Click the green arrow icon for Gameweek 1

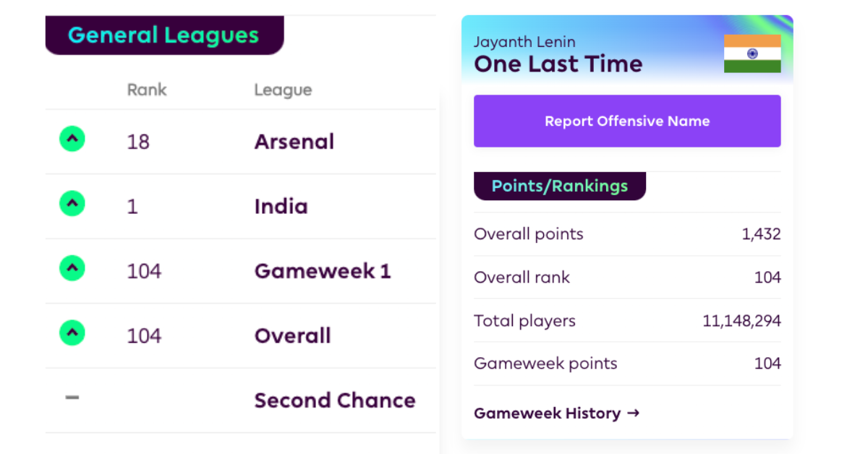[72, 268]
